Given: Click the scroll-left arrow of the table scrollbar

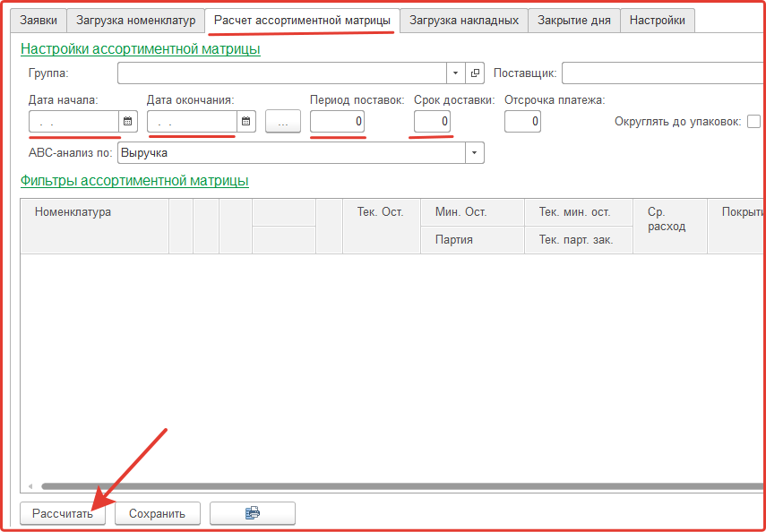Looking at the screenshot, I should pos(30,486).
